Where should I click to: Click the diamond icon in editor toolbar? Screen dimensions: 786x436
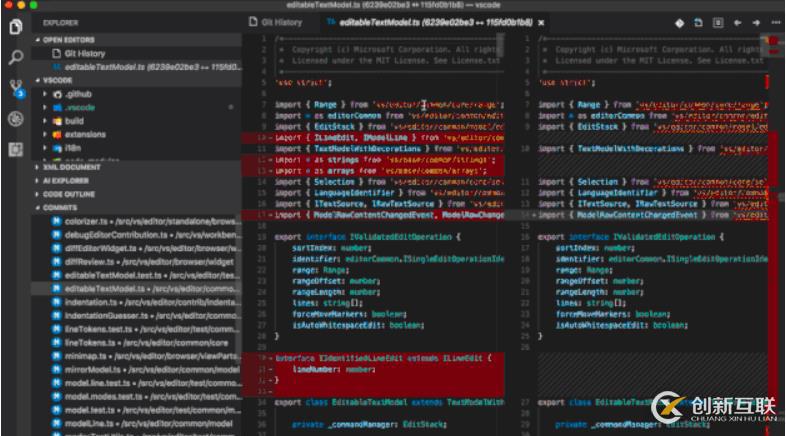[x=679, y=23]
